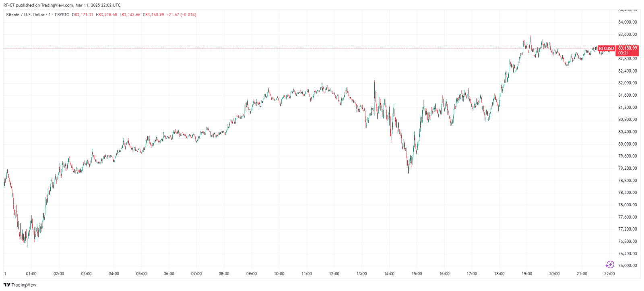Click the 84,000.00 price axis label
644x291 pixels.
(x=627, y=22)
